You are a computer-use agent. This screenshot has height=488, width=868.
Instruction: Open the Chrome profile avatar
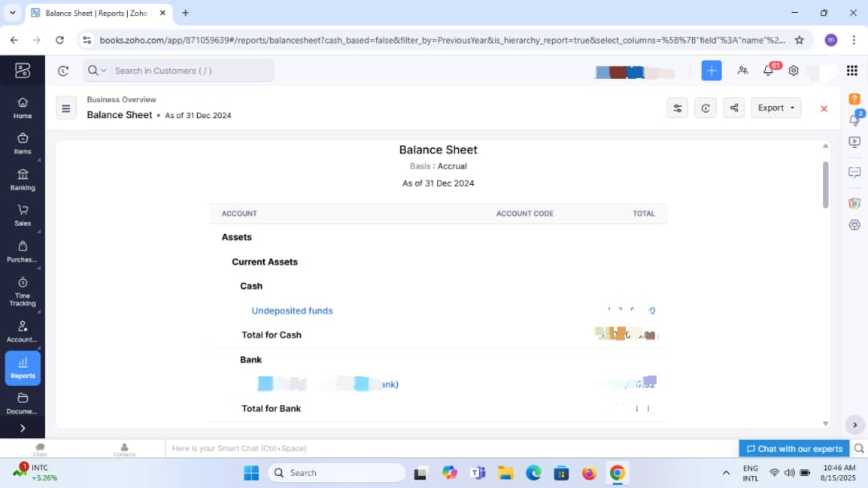coord(830,40)
